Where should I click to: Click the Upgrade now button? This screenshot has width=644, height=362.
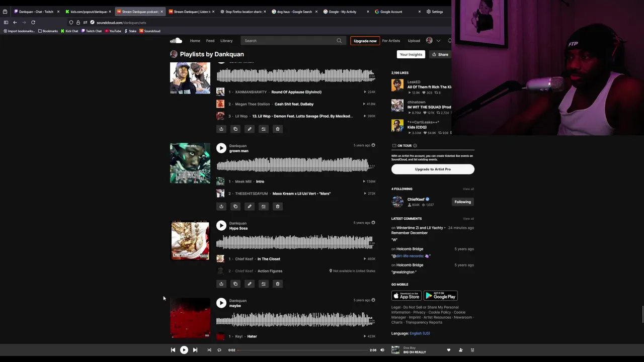pos(365,41)
